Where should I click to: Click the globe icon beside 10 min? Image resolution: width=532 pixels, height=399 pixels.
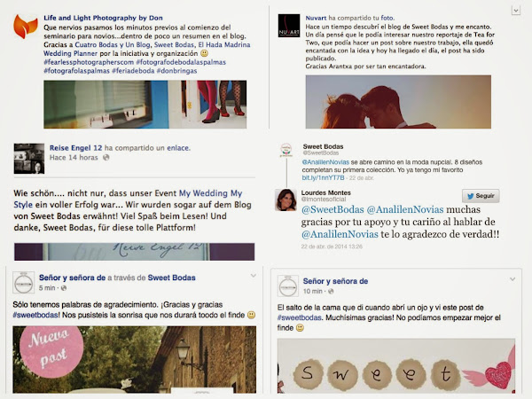[x=331, y=291]
